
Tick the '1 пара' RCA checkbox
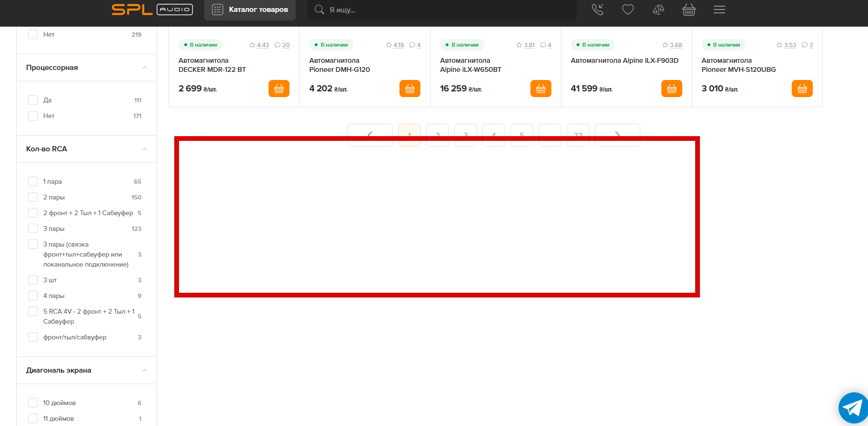pos(33,181)
